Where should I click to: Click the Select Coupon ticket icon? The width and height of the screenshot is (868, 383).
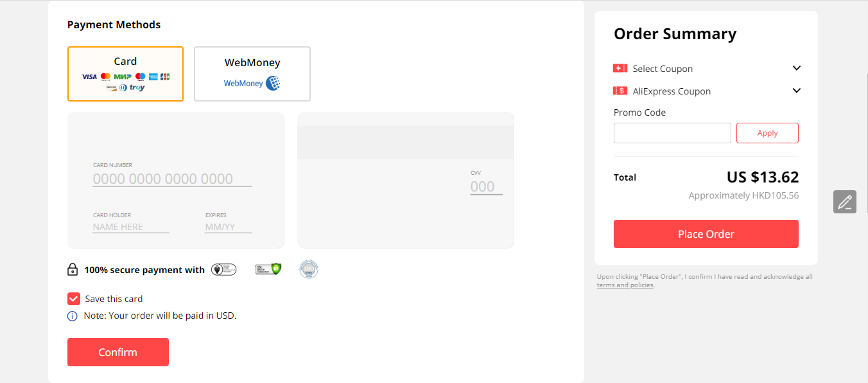(x=620, y=68)
